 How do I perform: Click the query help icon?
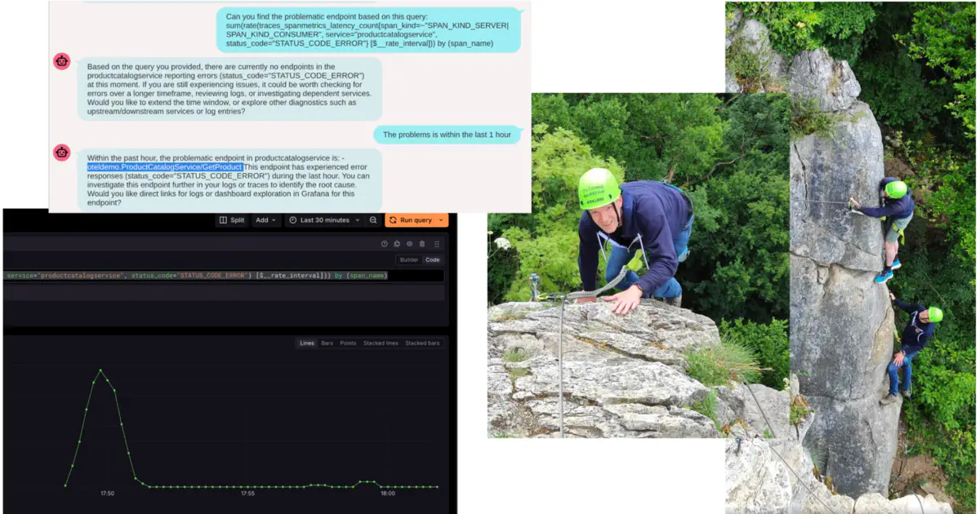click(385, 244)
